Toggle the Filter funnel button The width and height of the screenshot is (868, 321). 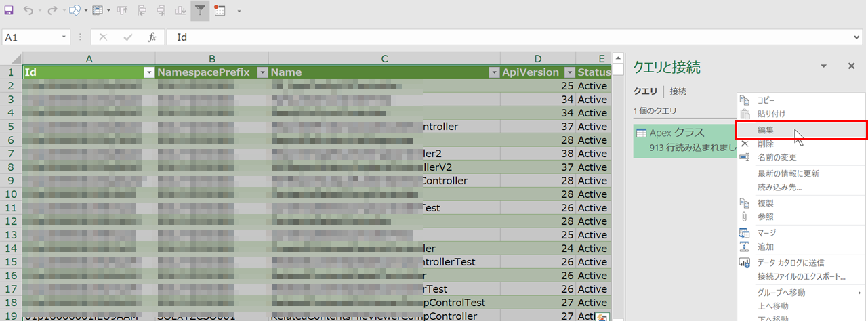click(x=201, y=11)
